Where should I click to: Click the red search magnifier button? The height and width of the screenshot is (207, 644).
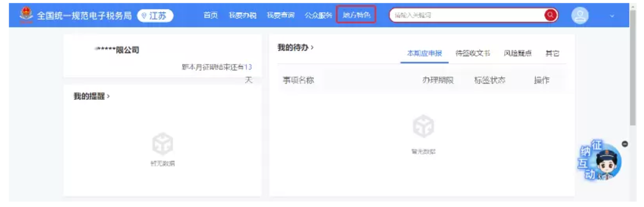[x=551, y=15]
